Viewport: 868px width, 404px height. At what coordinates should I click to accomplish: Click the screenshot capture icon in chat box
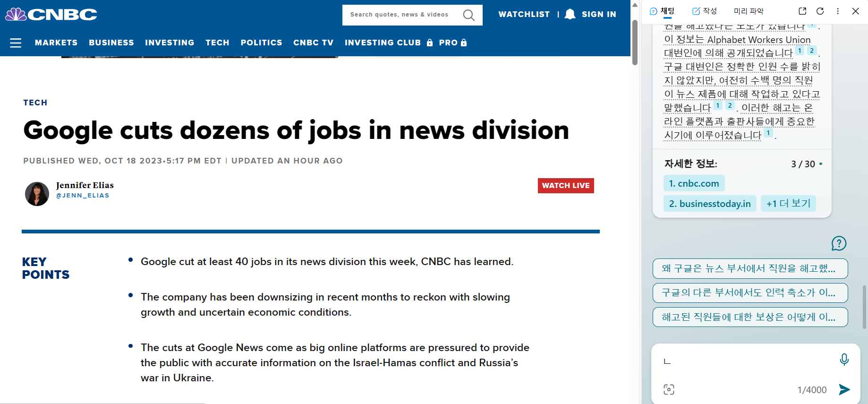[x=669, y=389]
